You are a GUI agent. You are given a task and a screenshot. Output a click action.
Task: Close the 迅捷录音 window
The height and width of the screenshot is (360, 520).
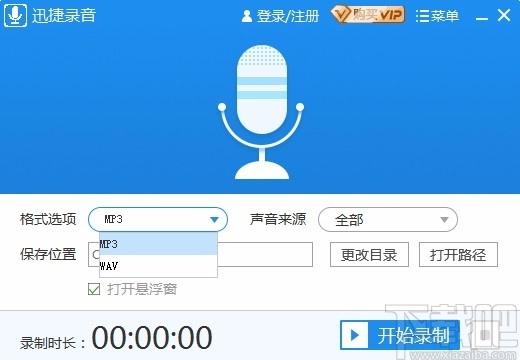tap(504, 15)
